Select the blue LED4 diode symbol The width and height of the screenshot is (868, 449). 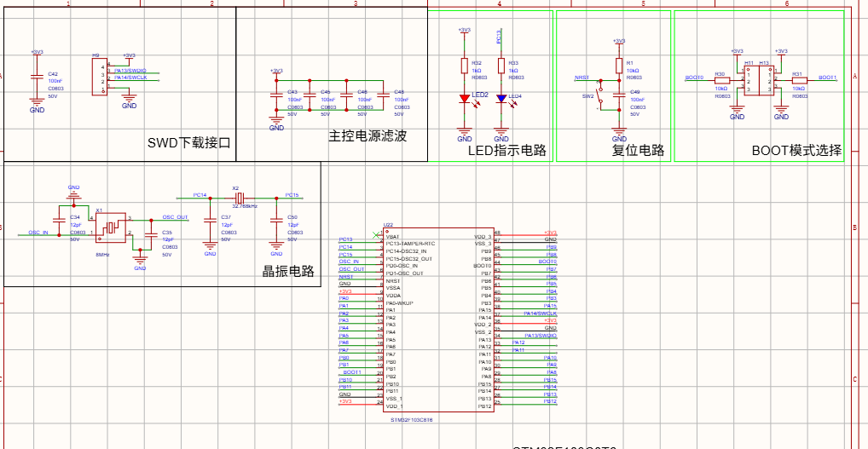coord(501,99)
